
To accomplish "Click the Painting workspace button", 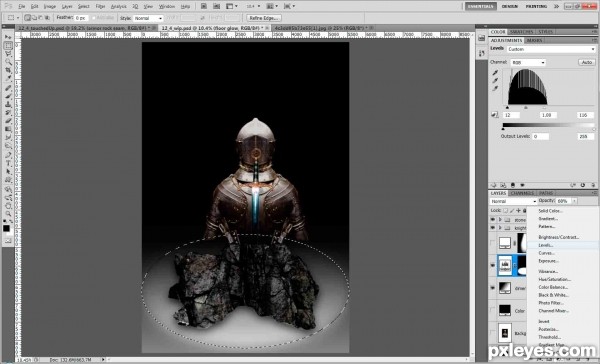I will click(x=536, y=6).
